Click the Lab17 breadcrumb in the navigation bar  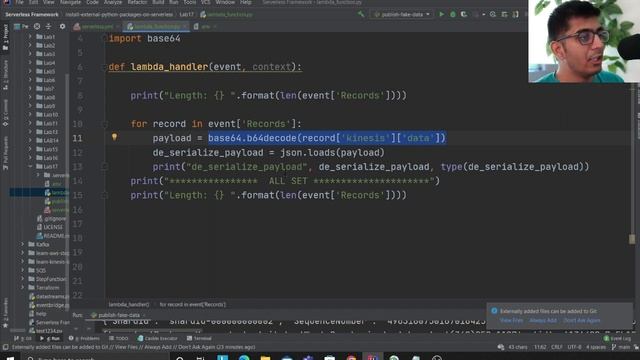tap(187, 14)
